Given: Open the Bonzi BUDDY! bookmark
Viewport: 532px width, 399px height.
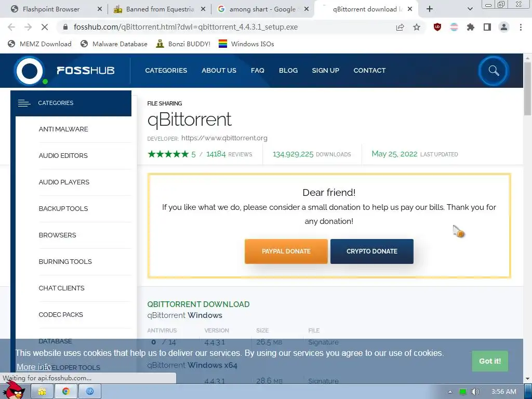Looking at the screenshot, I should point(183,44).
